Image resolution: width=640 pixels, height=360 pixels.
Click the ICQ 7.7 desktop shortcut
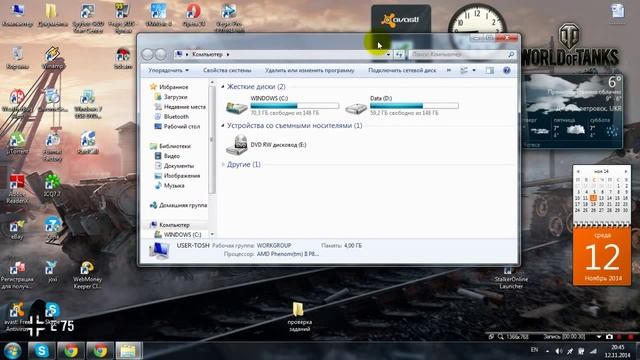click(52, 186)
